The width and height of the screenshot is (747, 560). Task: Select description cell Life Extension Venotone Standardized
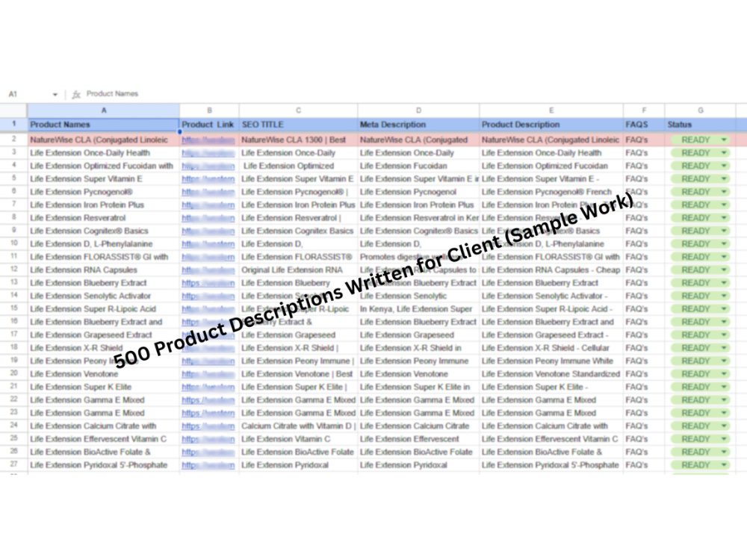(551, 374)
